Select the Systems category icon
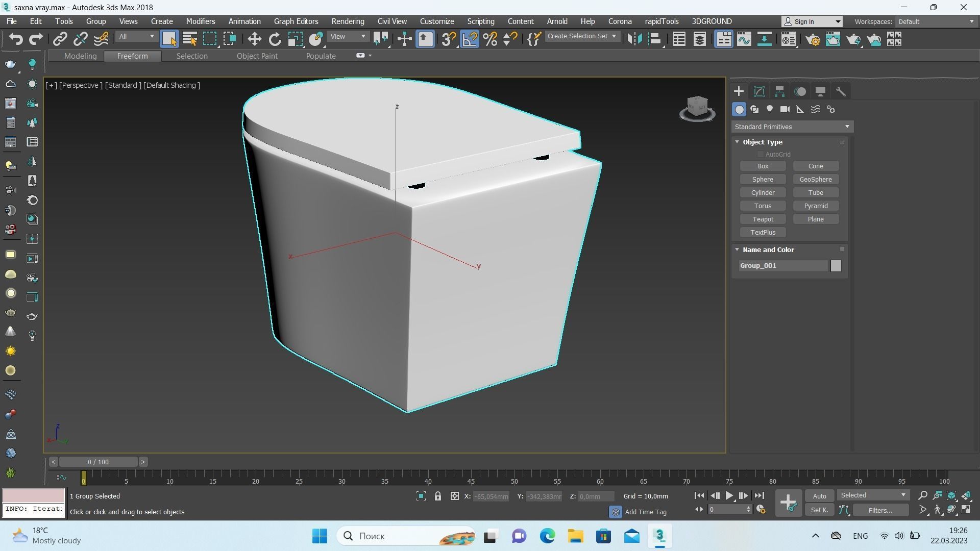 pos(831,110)
